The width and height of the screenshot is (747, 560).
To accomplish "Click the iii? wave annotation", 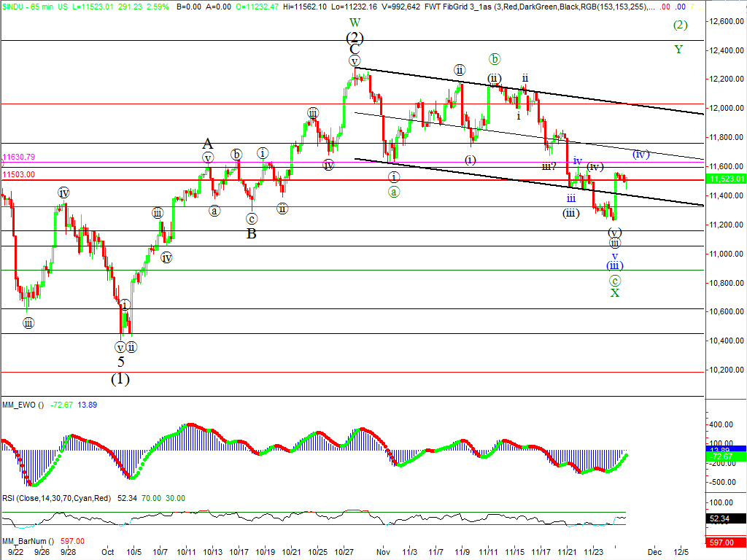I will pos(549,166).
